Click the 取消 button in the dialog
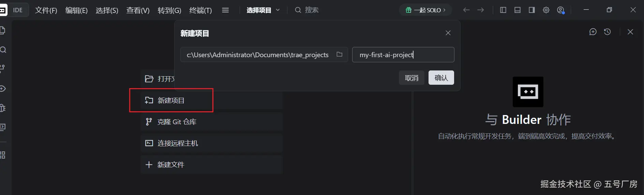 411,78
